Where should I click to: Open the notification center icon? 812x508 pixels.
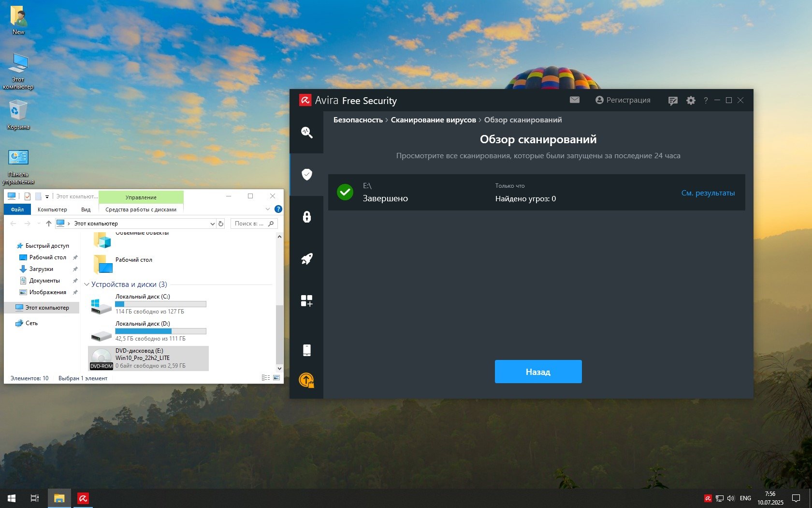point(796,498)
